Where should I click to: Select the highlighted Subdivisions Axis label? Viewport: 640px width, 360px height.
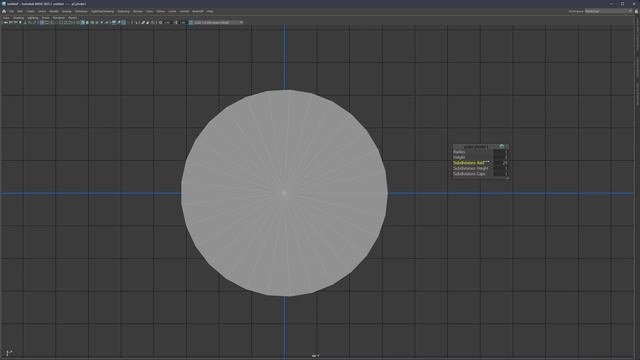click(469, 162)
